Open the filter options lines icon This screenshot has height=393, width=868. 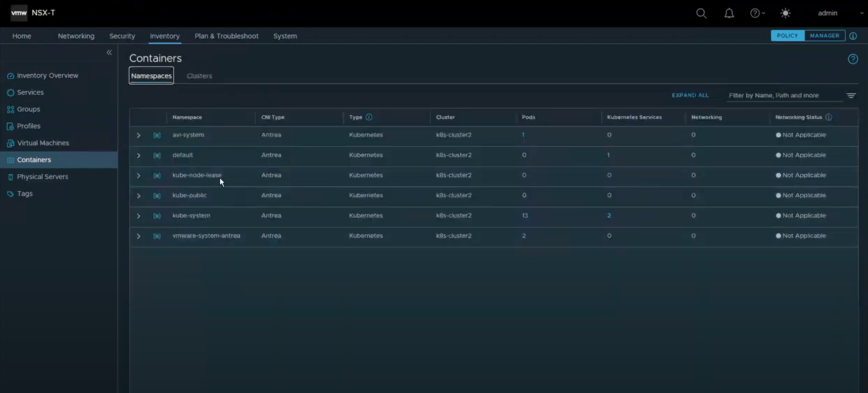[851, 96]
